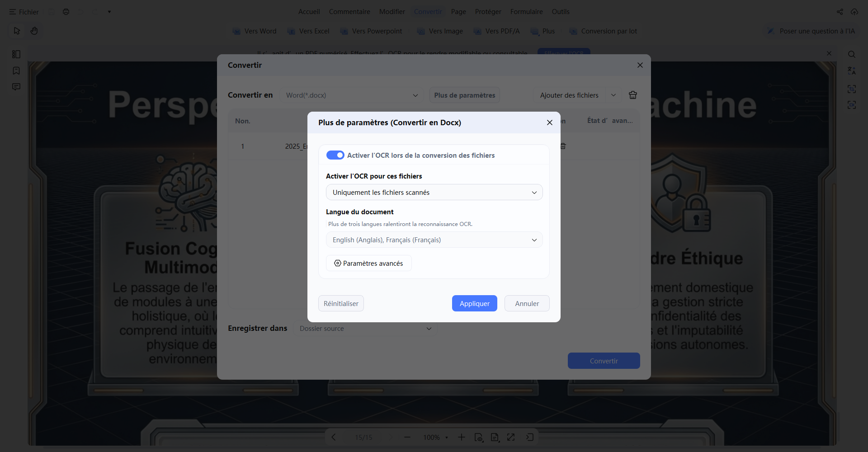This screenshot has width=868, height=452.
Task: Click Vers Word conversion tool
Action: coord(255,31)
